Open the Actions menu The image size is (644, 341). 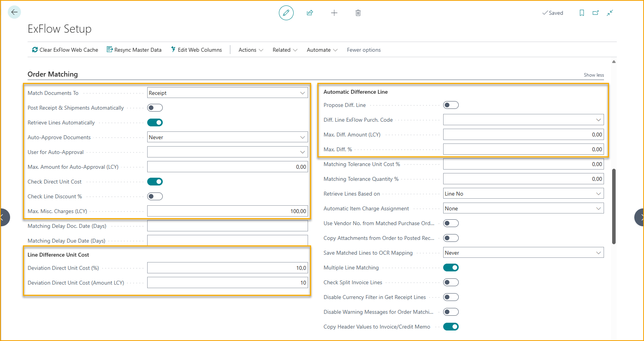point(251,50)
